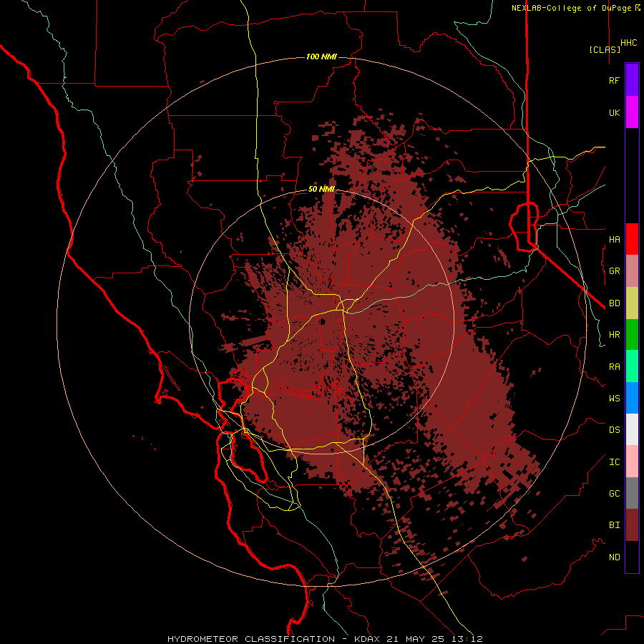Screen dimensions: 644x644
Task: Click the 'BI' legend label
Action: click(x=615, y=525)
